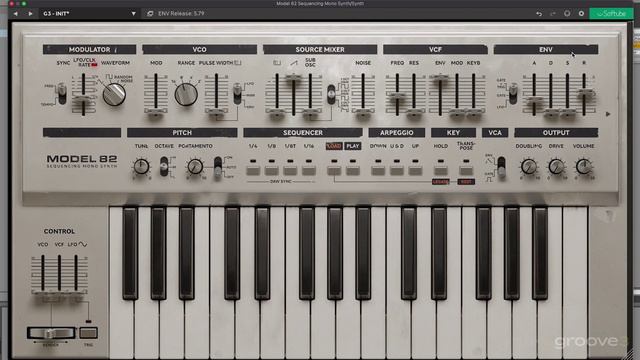The image size is (640, 360).
Task: Click the BENDER lever
Action: (x=51, y=333)
